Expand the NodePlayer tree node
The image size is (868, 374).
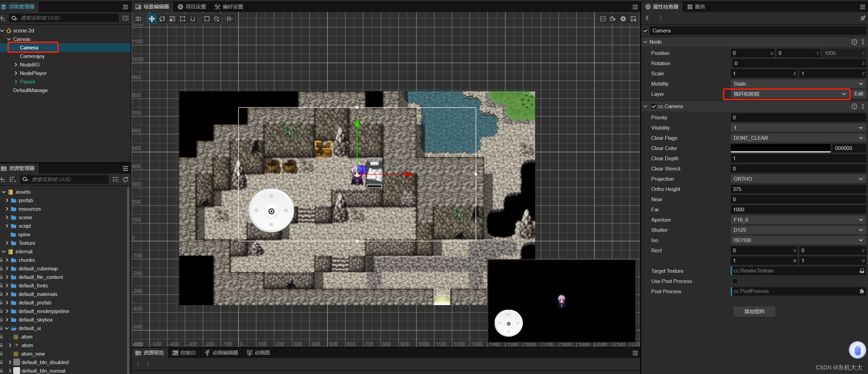pos(16,73)
